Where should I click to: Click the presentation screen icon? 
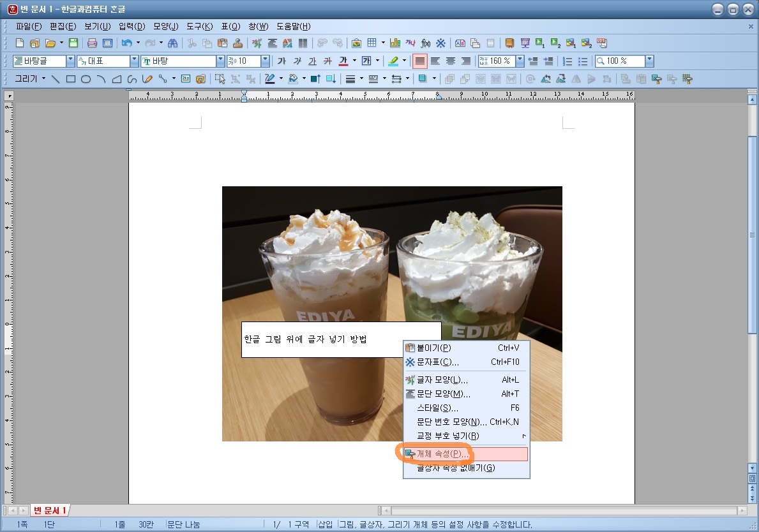point(525,43)
